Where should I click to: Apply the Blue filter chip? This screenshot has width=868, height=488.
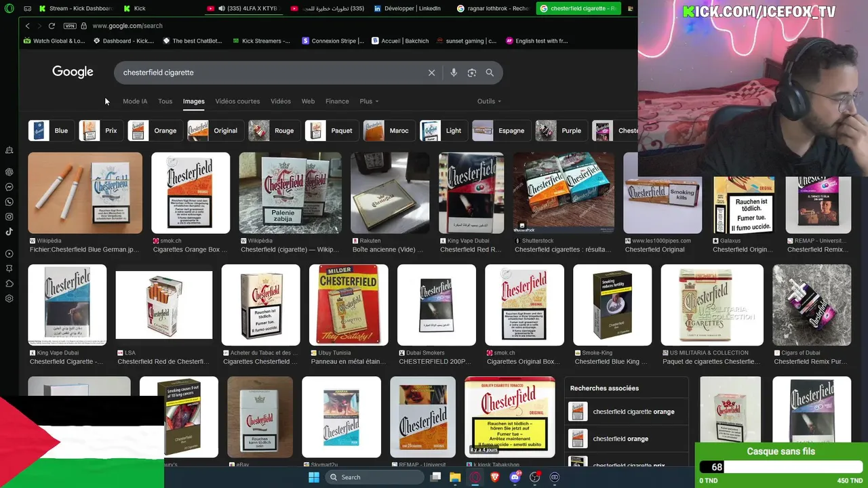point(51,130)
